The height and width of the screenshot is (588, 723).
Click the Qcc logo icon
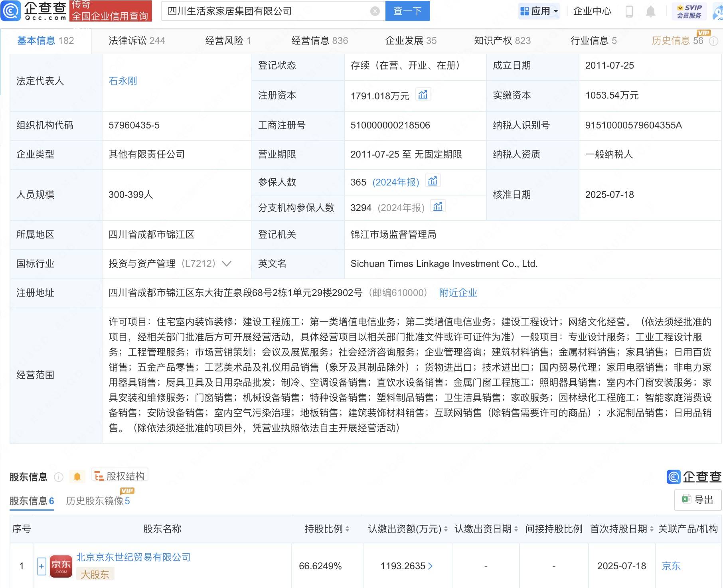(11, 11)
